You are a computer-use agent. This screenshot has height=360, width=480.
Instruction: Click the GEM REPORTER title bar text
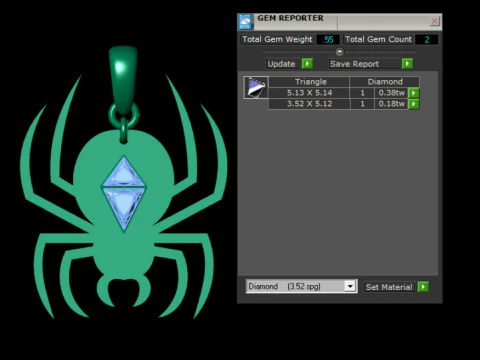pyautogui.click(x=290, y=18)
